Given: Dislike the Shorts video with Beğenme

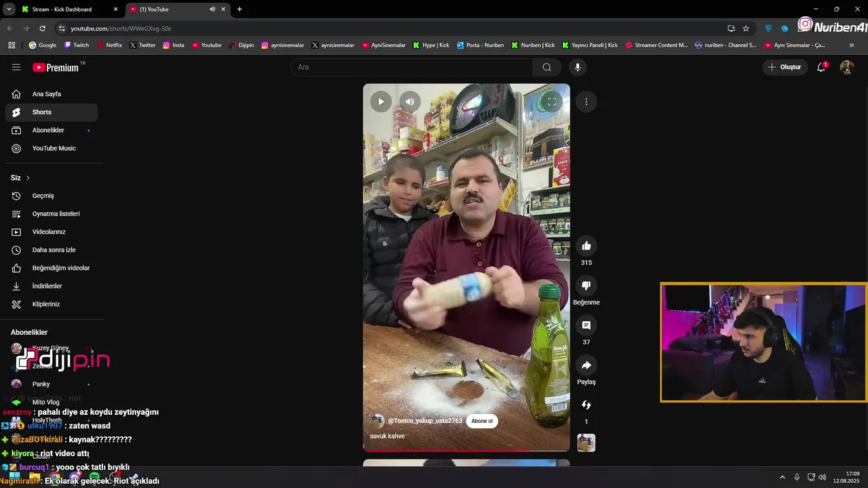Looking at the screenshot, I should pos(587,285).
